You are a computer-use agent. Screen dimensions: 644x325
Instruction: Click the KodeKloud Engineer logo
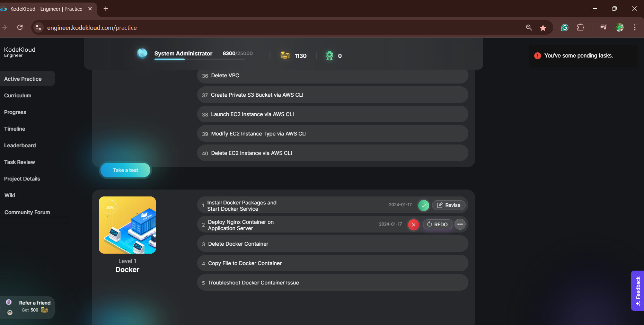(20, 52)
